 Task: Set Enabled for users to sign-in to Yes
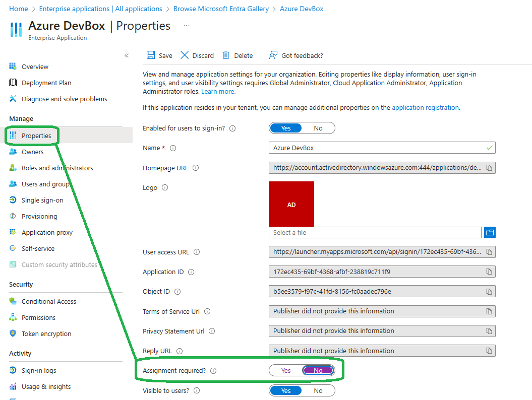click(286, 128)
